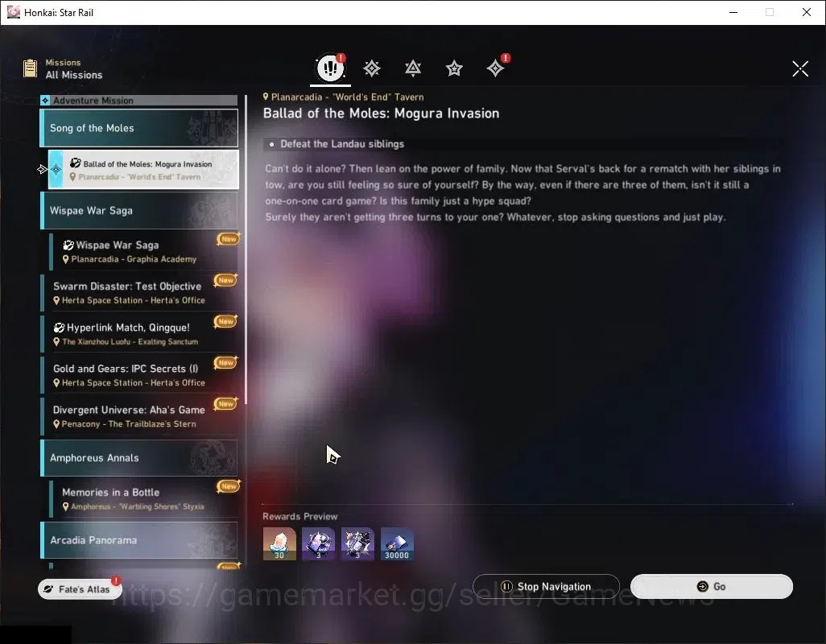Image resolution: width=826 pixels, height=644 pixels.
Task: Collapse the Wispae War Saga group header
Action: coord(139,211)
